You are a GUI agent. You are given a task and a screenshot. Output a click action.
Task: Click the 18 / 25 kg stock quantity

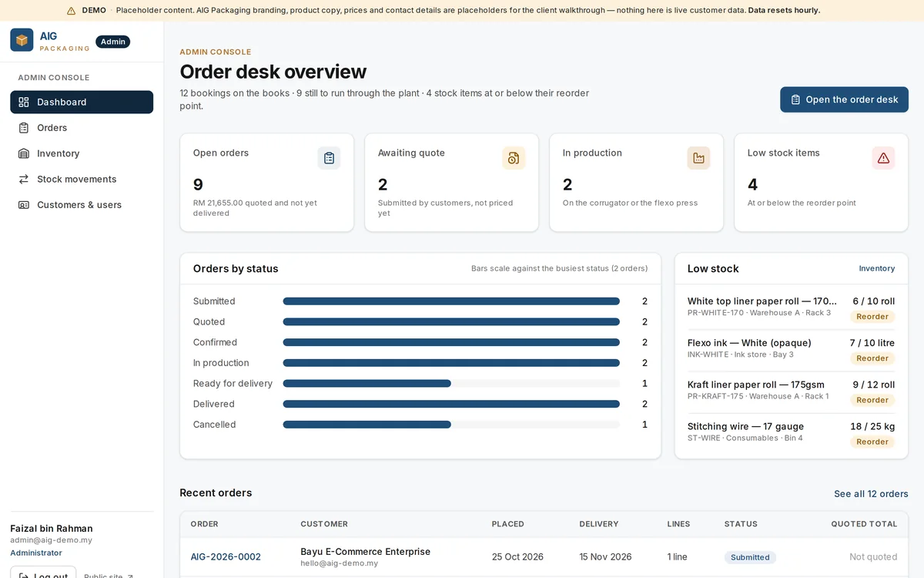872,426
